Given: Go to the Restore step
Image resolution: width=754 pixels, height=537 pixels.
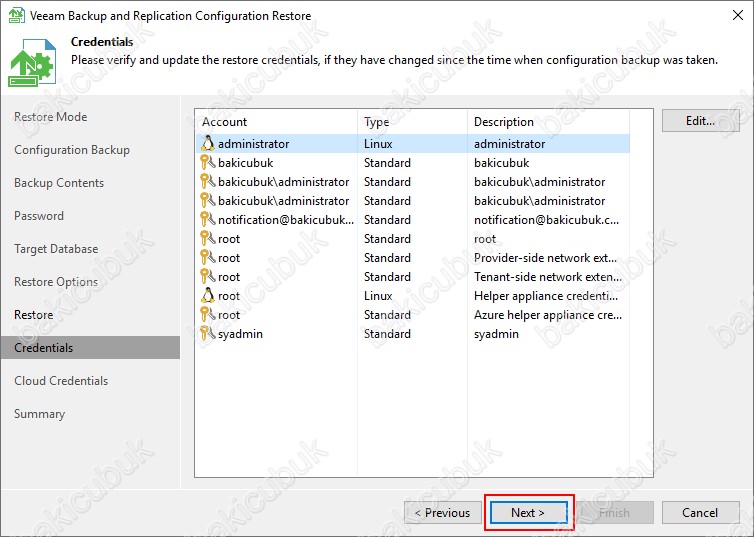Looking at the screenshot, I should pyautogui.click(x=34, y=315).
